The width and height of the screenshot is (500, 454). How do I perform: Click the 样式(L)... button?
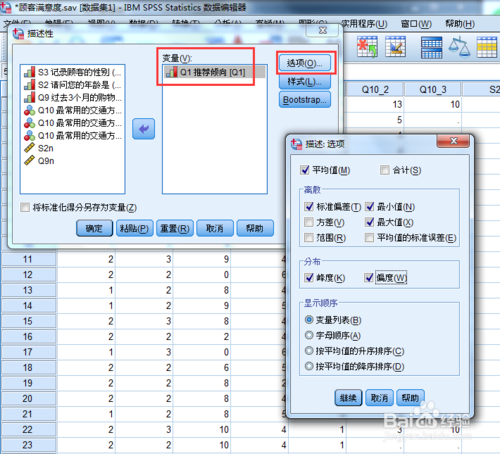point(305,82)
